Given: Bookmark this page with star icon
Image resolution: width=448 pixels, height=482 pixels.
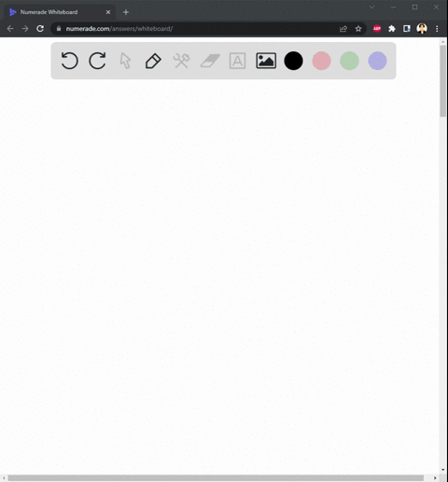Looking at the screenshot, I should pyautogui.click(x=358, y=29).
